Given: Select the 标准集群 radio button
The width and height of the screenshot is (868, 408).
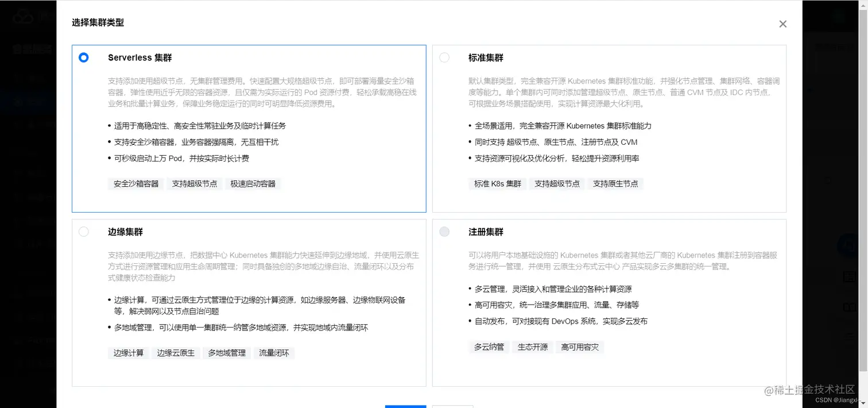Looking at the screenshot, I should [444, 57].
